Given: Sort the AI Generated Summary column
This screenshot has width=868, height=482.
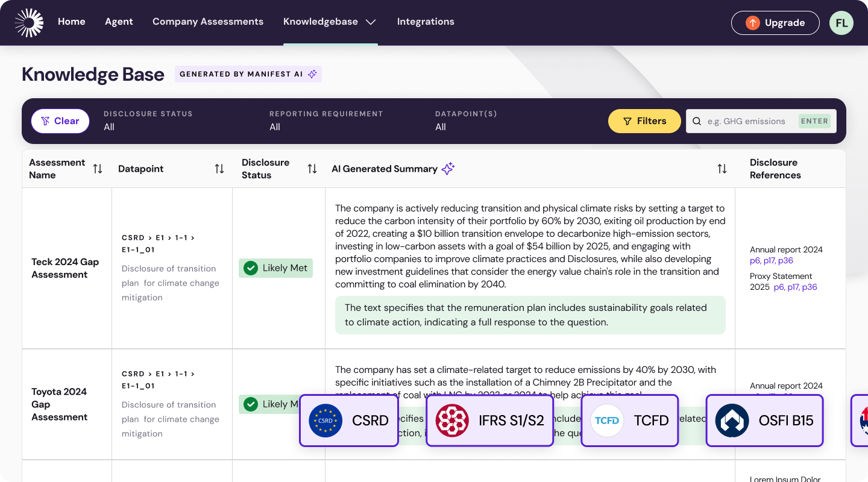Looking at the screenshot, I should click(x=722, y=169).
